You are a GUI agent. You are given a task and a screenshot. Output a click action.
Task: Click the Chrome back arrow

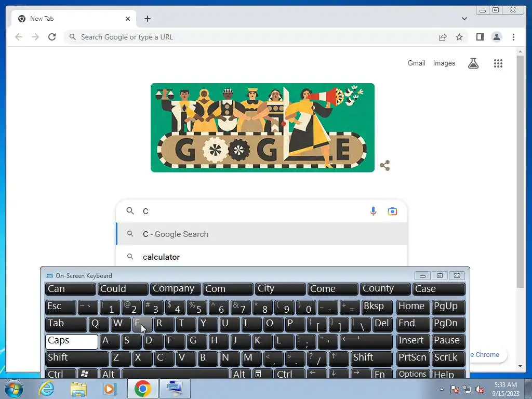(x=19, y=37)
